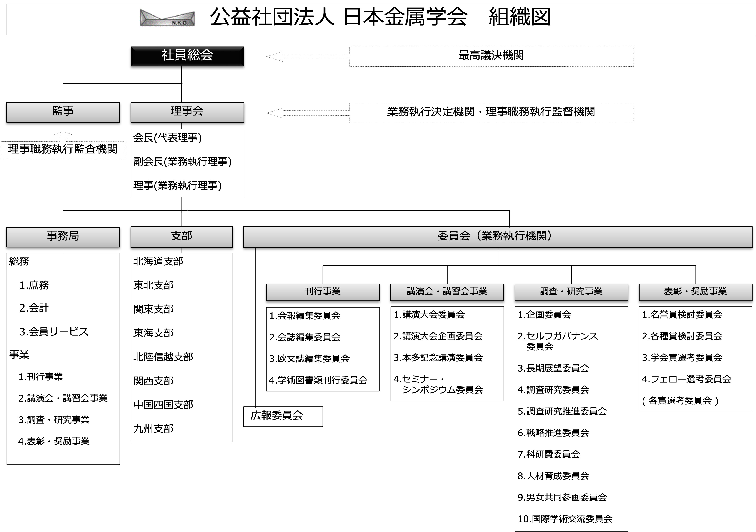Click 1.会報編集委員会
This screenshot has width=756, height=532.
pos(305,316)
